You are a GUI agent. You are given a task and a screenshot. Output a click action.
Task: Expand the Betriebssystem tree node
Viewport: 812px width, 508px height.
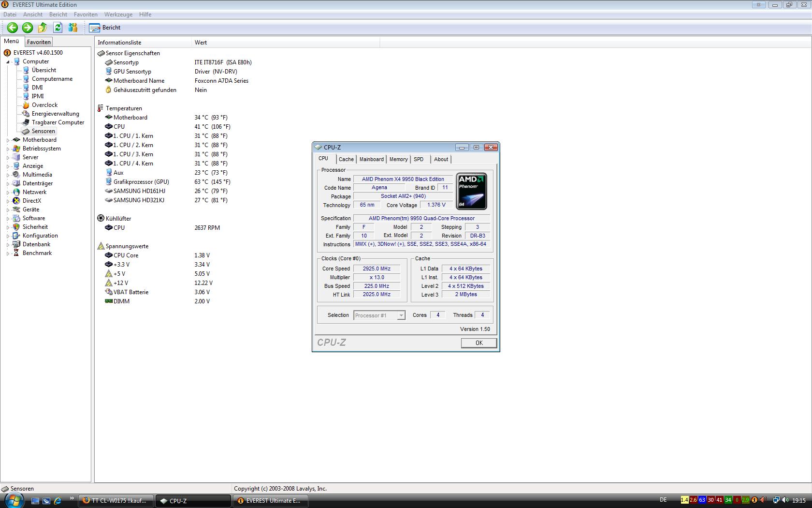coord(8,149)
